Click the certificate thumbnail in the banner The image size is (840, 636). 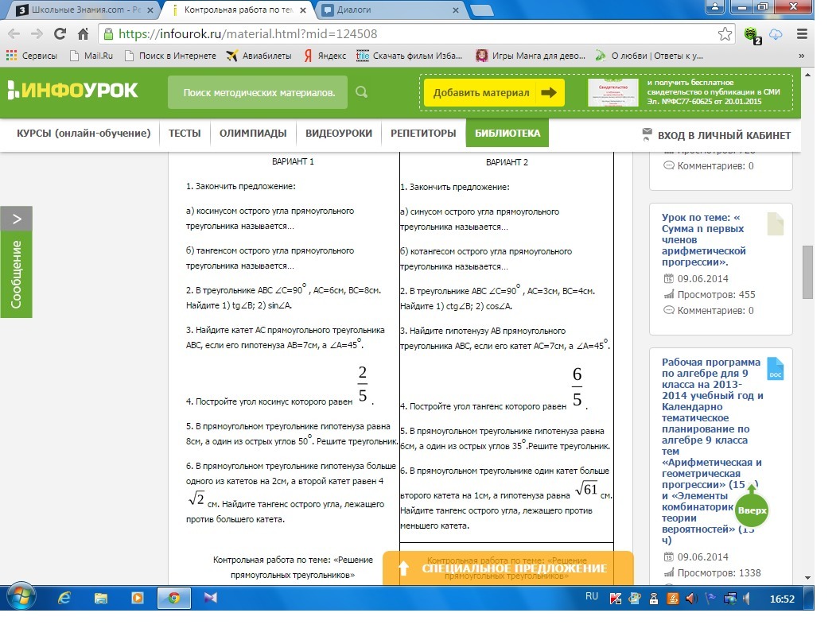coord(612,92)
